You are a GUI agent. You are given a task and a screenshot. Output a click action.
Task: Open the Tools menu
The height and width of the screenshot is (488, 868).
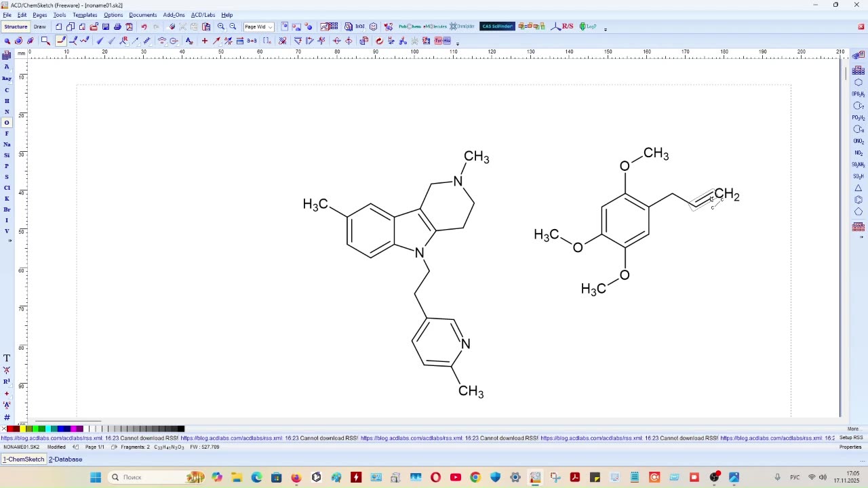(60, 15)
